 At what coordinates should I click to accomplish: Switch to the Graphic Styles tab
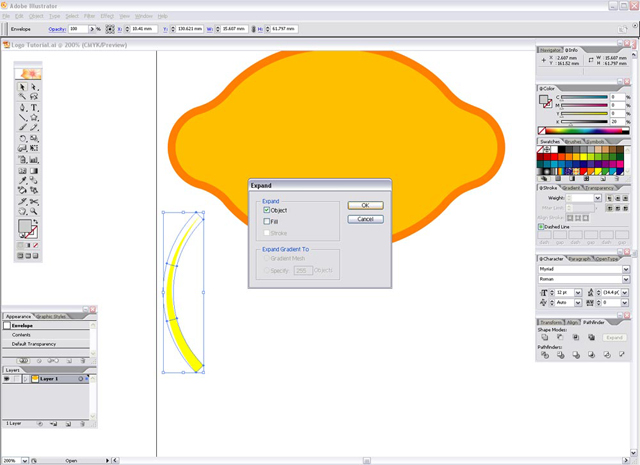point(51,316)
